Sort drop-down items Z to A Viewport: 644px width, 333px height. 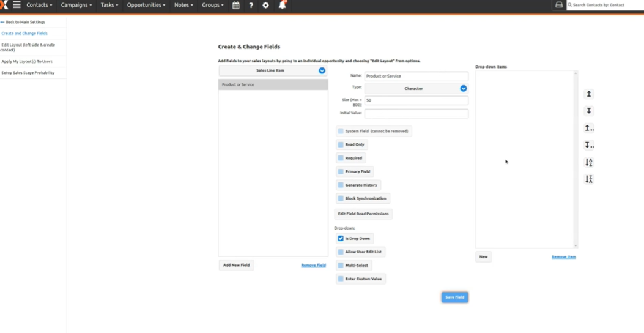(588, 179)
